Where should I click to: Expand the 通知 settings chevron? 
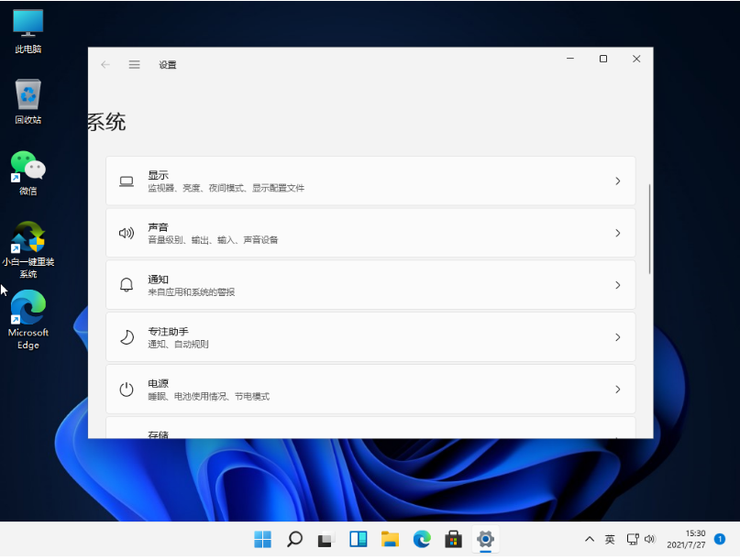pos(618,285)
